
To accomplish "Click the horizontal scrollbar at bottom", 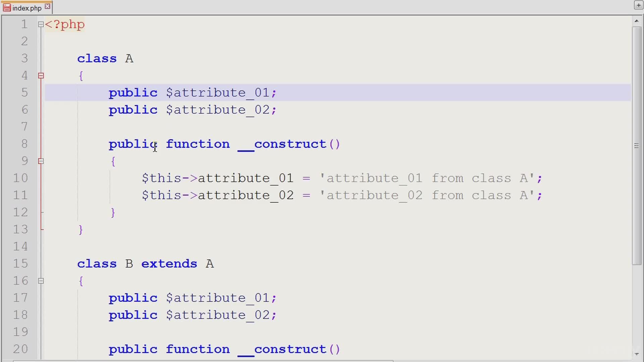I will pyautogui.click(x=201, y=361).
